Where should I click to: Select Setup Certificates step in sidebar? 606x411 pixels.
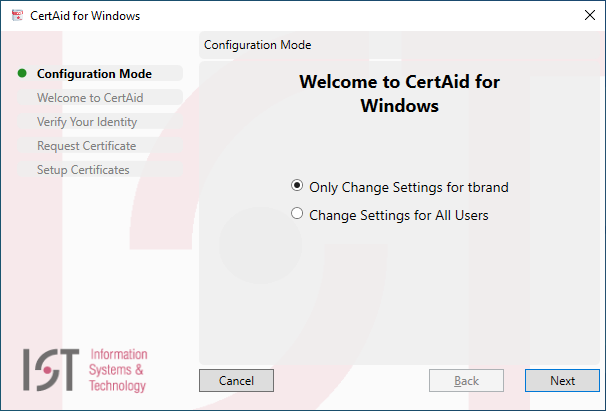pyautogui.click(x=100, y=169)
